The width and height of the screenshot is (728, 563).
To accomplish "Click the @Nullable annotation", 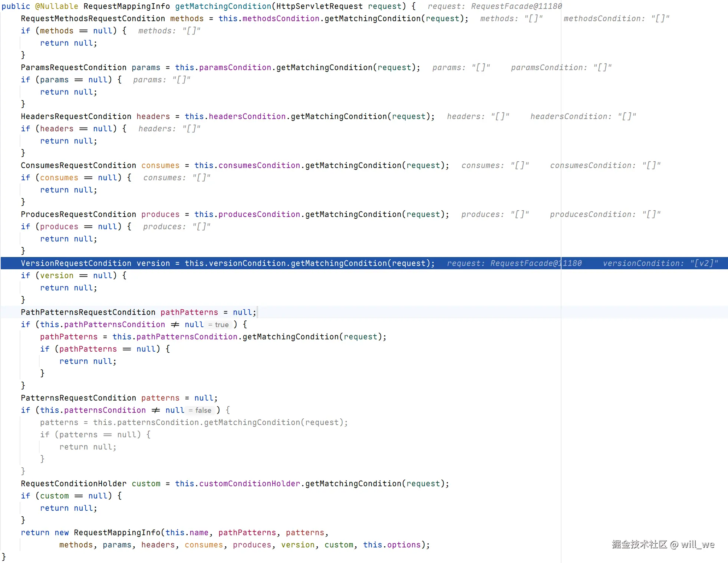I will tap(56, 6).
